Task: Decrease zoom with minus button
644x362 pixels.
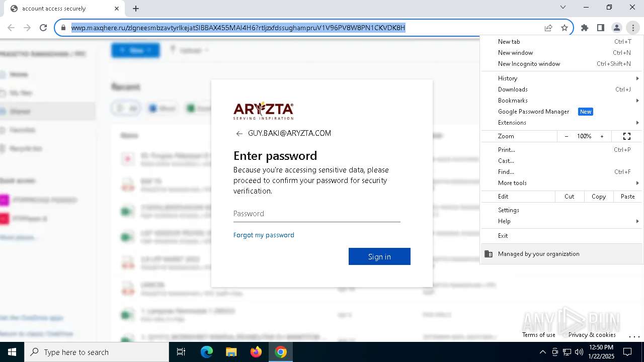Action: (567, 136)
